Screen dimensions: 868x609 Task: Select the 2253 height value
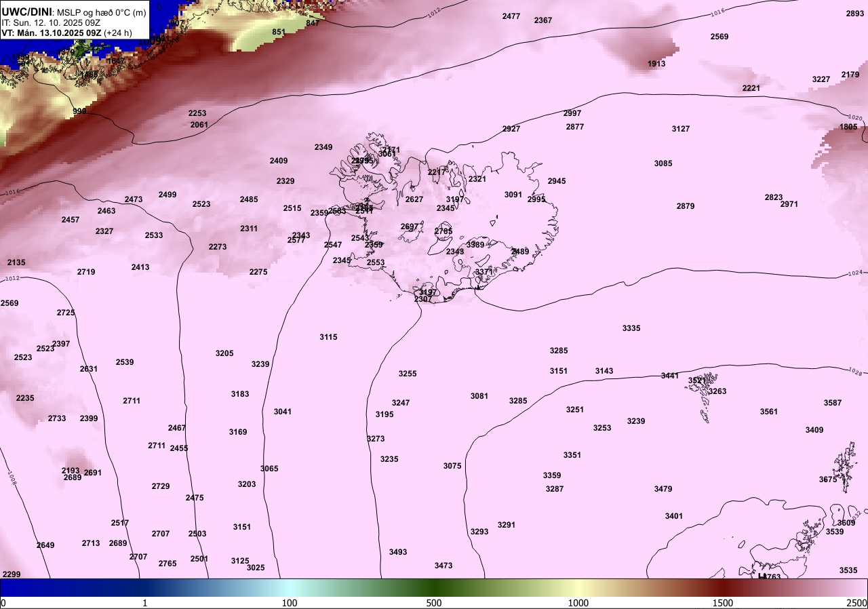[x=197, y=113]
